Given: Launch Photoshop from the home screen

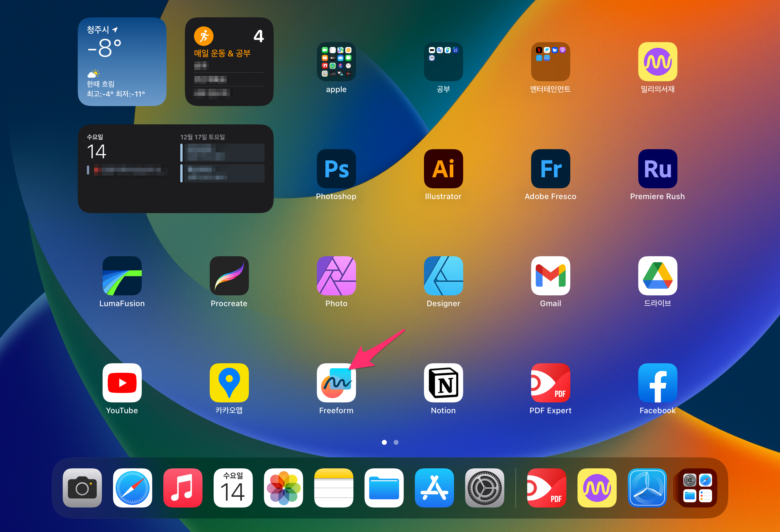Looking at the screenshot, I should click(336, 169).
